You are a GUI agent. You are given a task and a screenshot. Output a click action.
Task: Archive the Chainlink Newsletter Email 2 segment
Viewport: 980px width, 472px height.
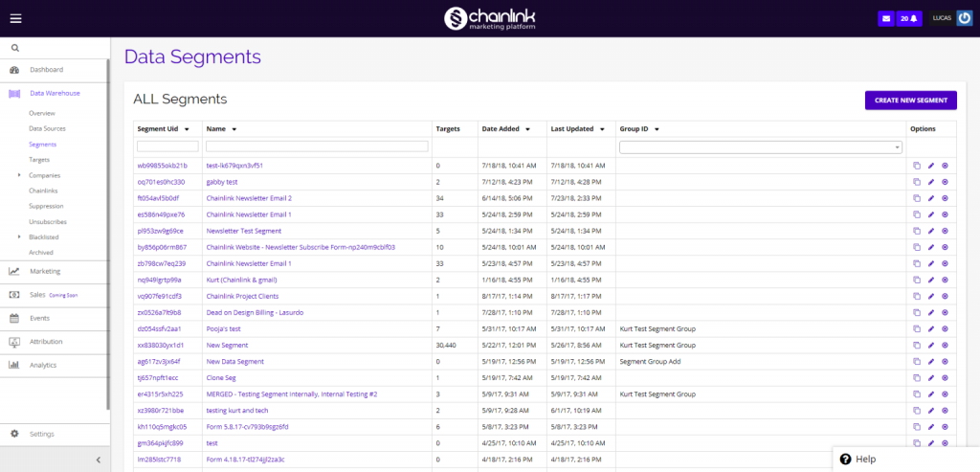point(945,198)
